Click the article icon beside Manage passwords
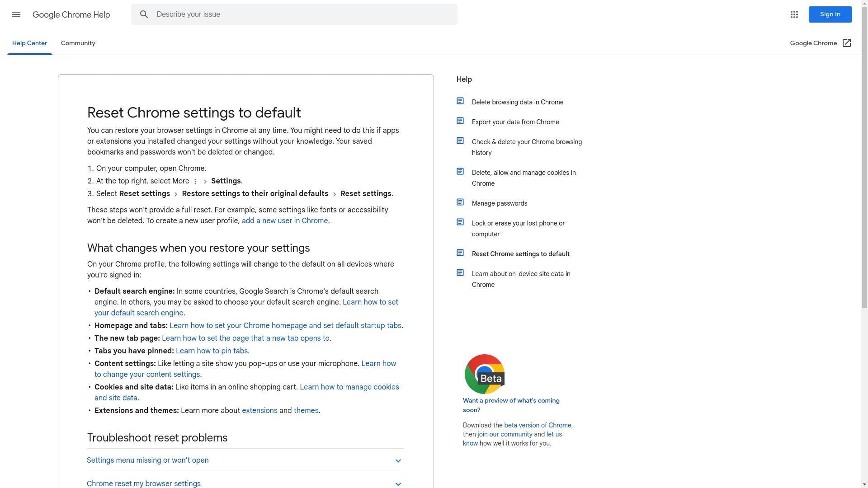Image resolution: width=868 pixels, height=488 pixels. point(460,202)
